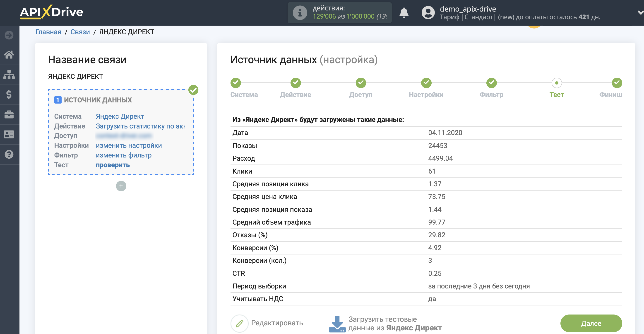644x334 pixels.
Task: Click the Конверсии (%) value 4.92
Action: [435, 248]
